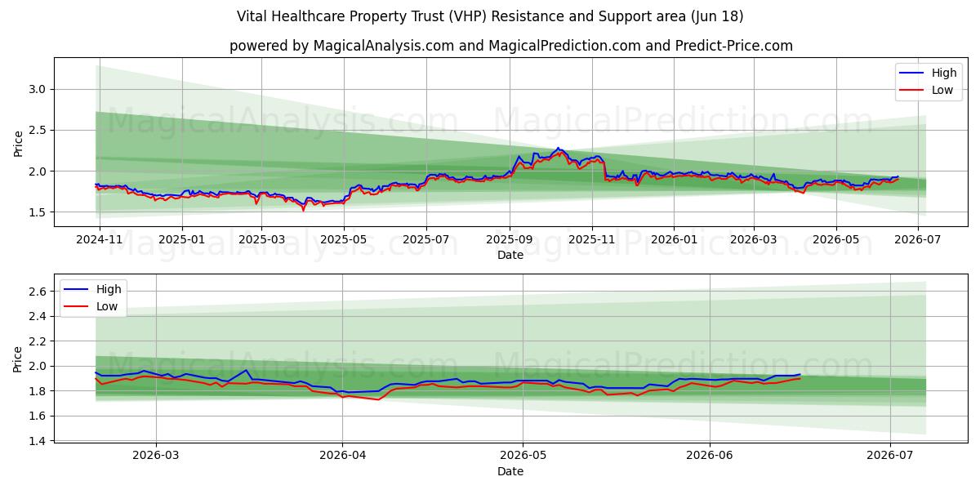980x490 pixels.
Task: Click the top chart x-axis label '2025-03'
Action: tap(261, 240)
